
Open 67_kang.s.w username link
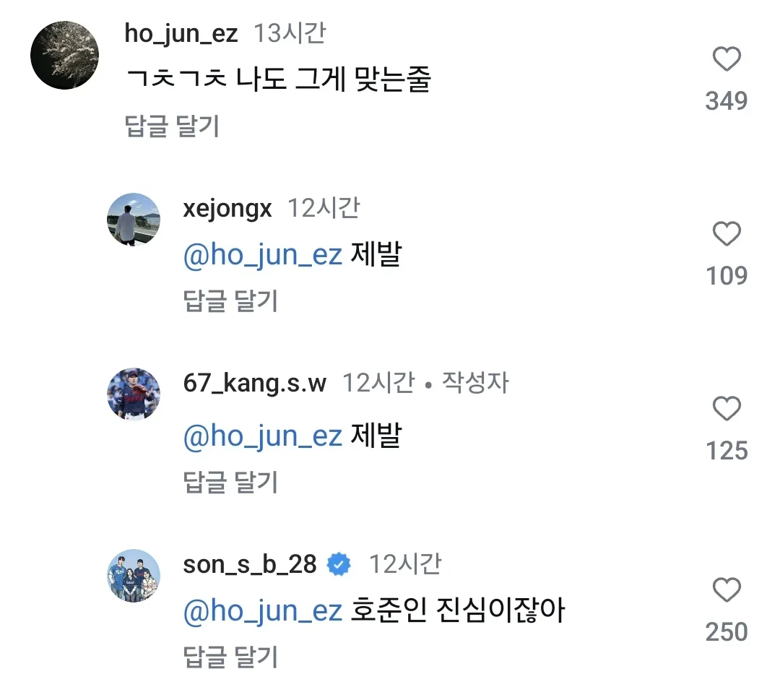pos(255,383)
